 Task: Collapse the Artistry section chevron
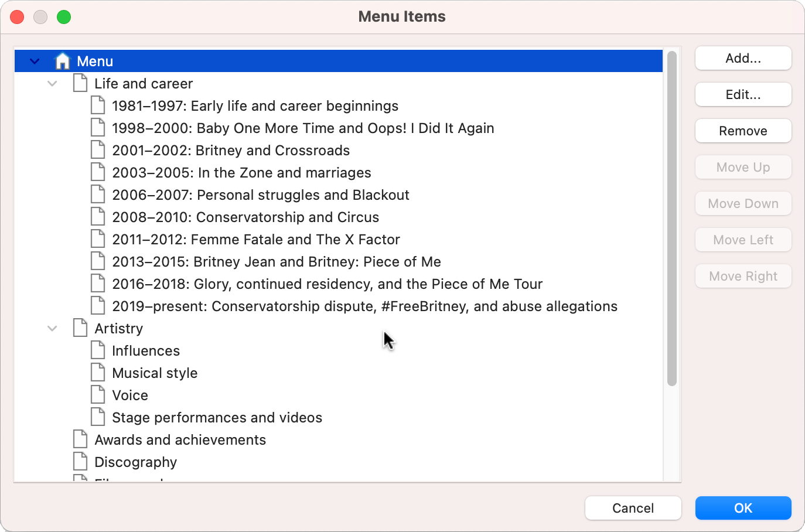click(52, 328)
